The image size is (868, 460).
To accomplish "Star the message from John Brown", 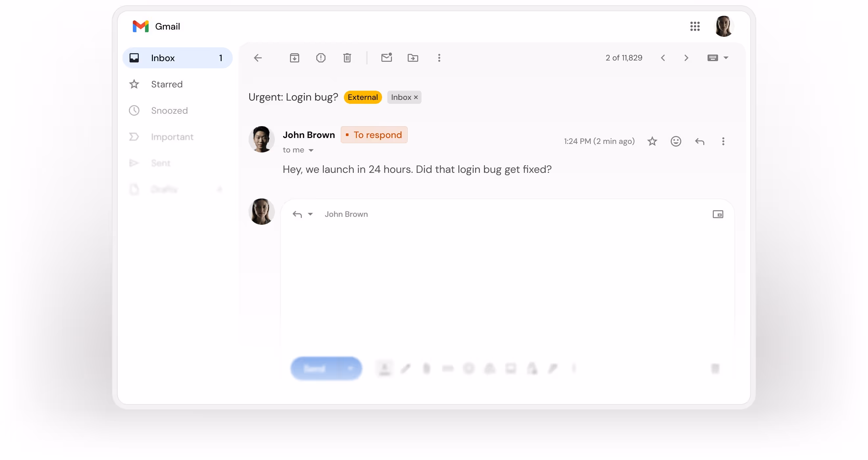I will pos(652,141).
